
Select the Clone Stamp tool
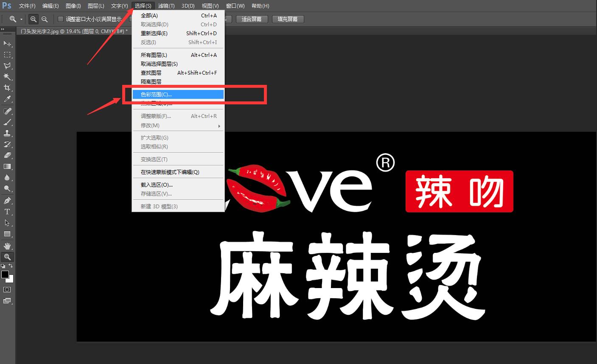(x=7, y=133)
